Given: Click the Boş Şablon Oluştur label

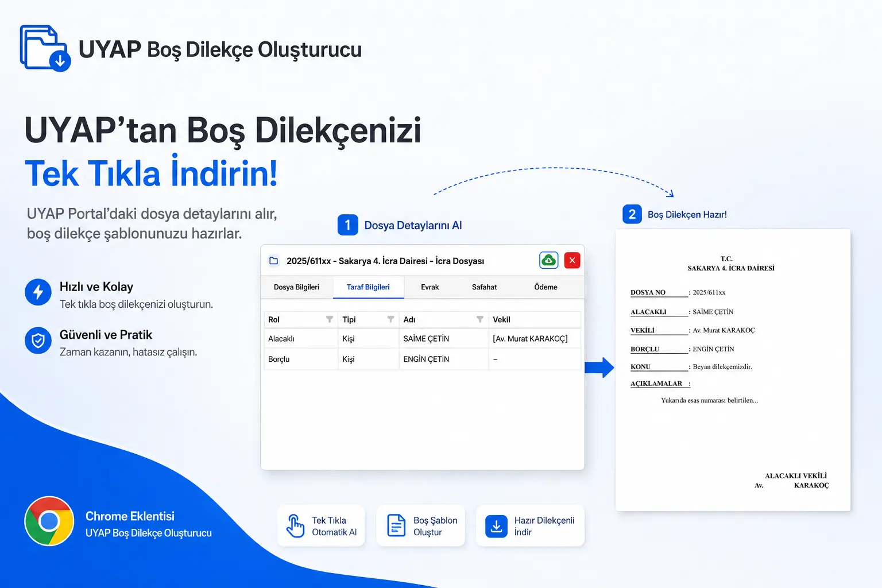Looking at the screenshot, I should (x=435, y=526).
